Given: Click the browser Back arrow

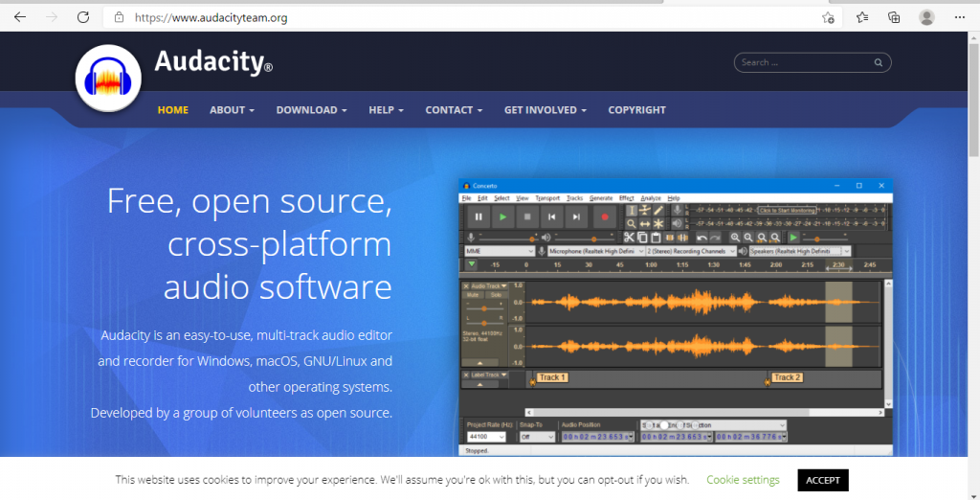Looking at the screenshot, I should pos(20,17).
